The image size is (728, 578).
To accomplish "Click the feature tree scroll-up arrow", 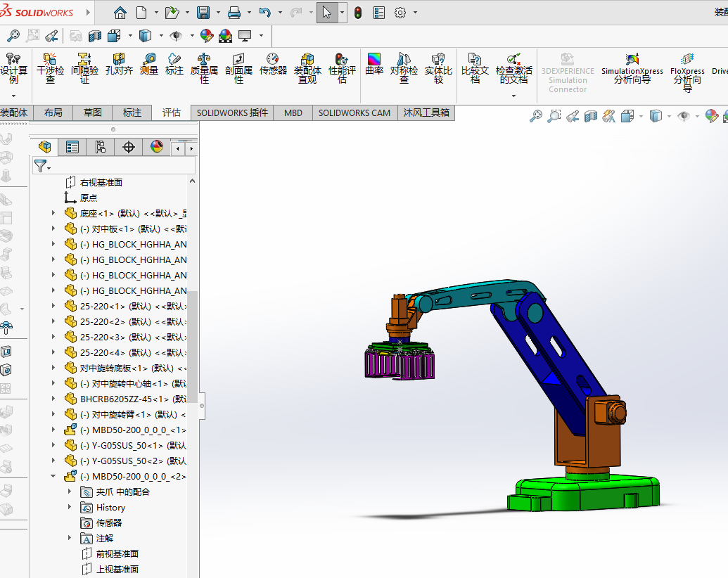I will [x=192, y=181].
